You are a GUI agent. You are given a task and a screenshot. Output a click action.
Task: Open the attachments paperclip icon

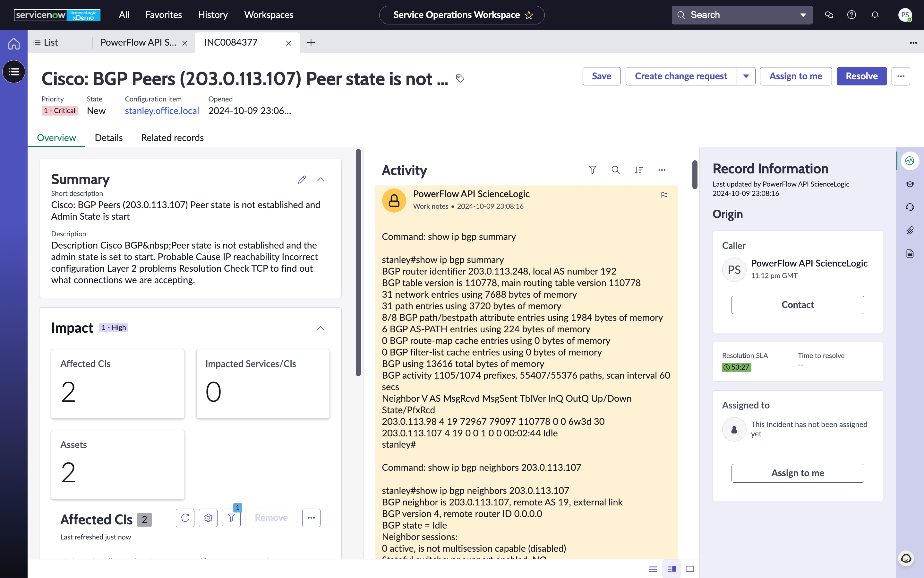tap(910, 230)
